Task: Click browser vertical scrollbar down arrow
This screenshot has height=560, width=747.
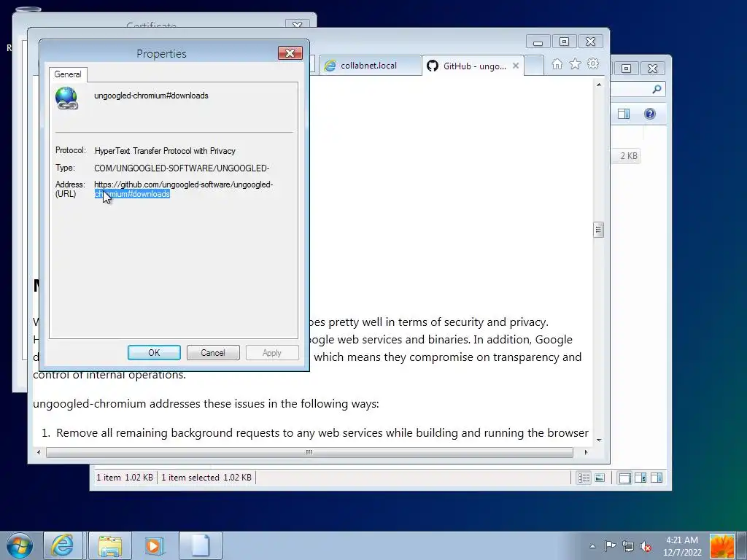Action: pos(599,440)
